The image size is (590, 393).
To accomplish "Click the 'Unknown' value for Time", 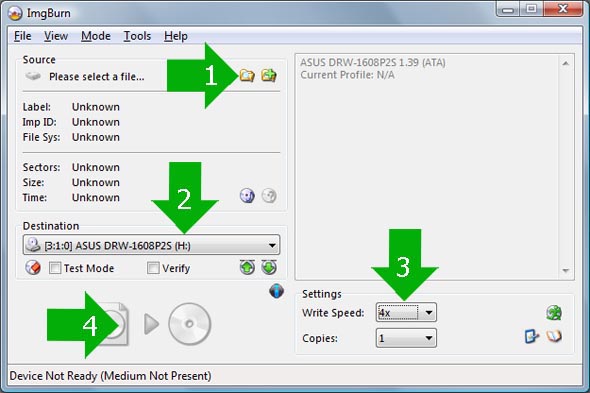I will tap(96, 197).
